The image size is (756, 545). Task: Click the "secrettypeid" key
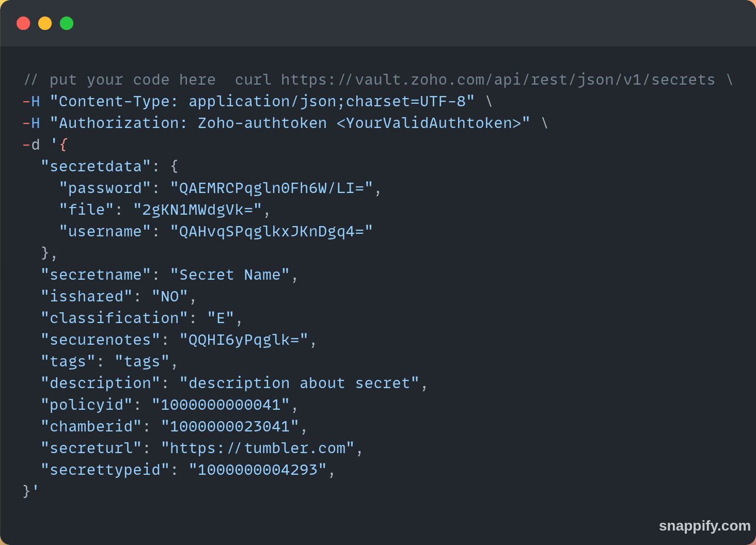point(105,470)
